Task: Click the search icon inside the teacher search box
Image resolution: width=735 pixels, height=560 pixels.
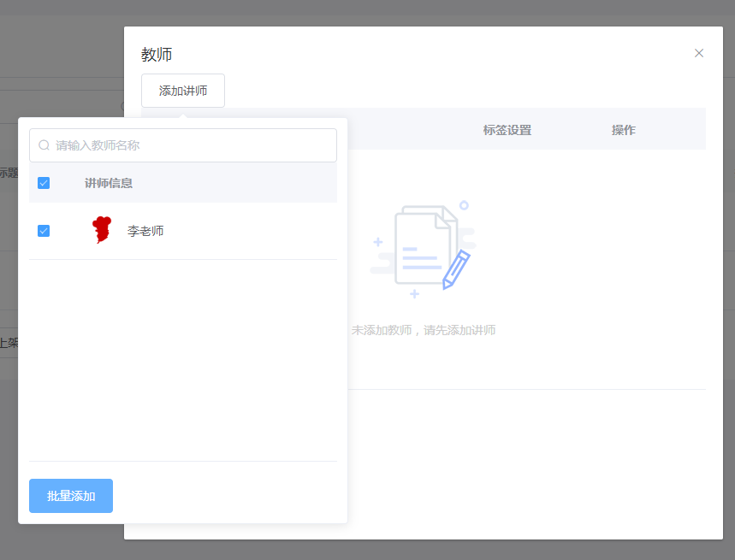Action: click(x=43, y=145)
